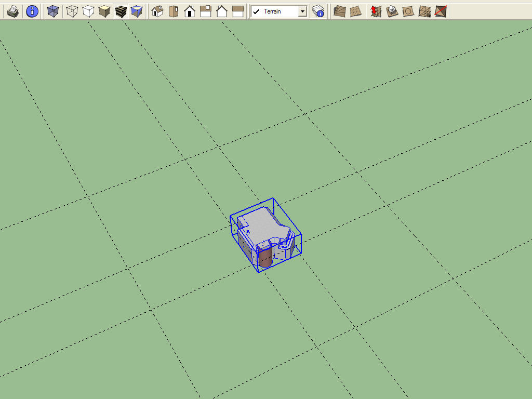Select the Stamp tool with house icon
This screenshot has width=532, height=399.
(392, 11)
